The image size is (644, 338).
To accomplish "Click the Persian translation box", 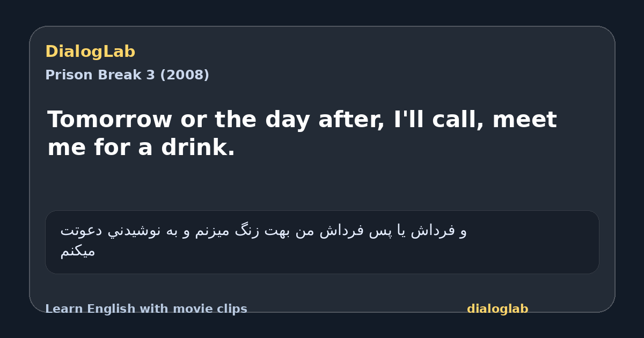I will [x=322, y=242].
